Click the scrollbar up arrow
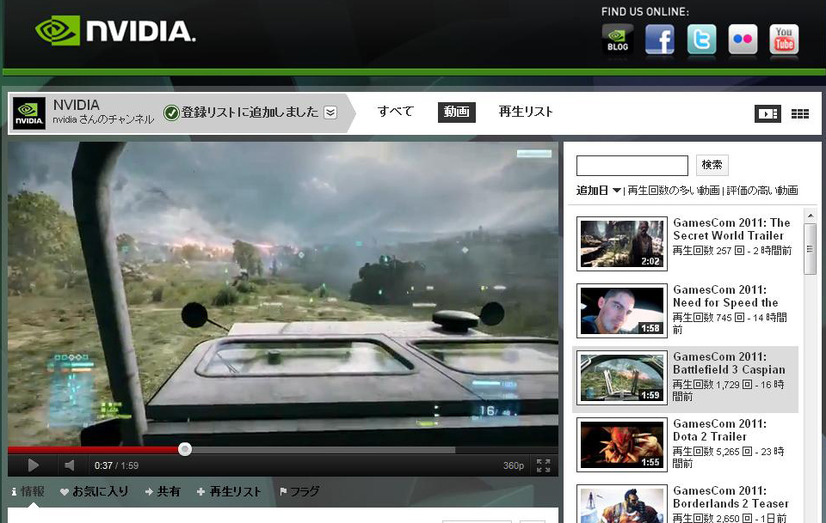 pos(810,215)
